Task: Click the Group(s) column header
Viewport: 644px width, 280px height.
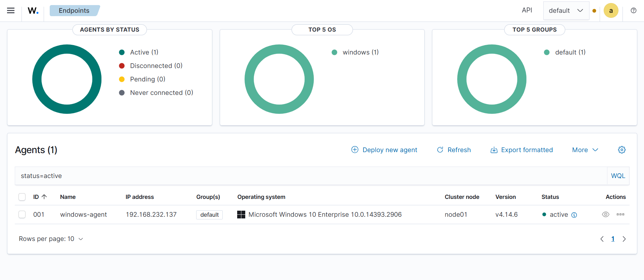Action: [208, 197]
